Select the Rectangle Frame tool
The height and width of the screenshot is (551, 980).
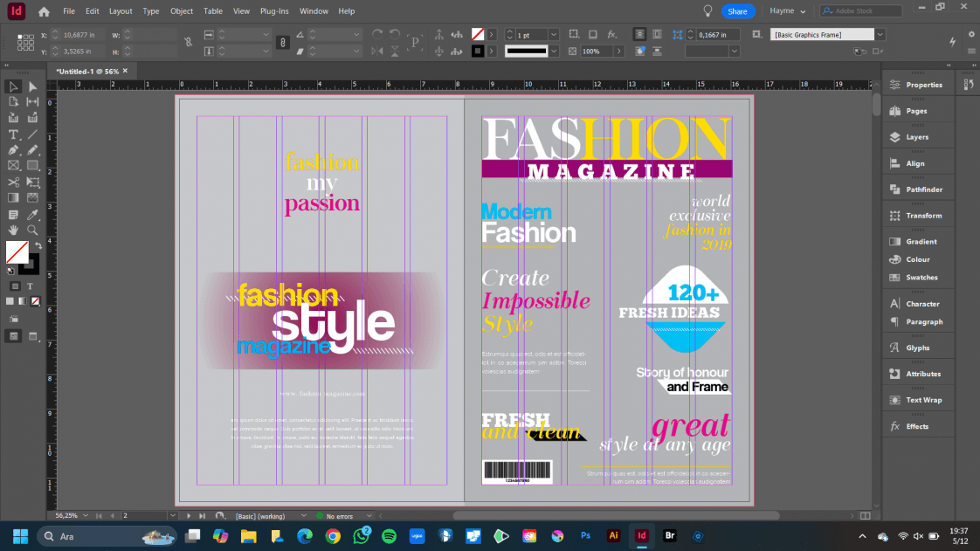click(x=13, y=166)
